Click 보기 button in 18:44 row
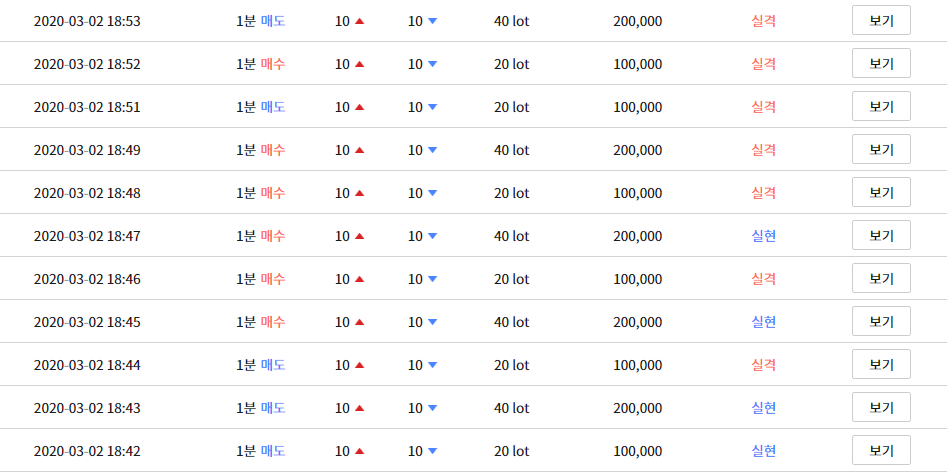The image size is (949, 476). coord(881,365)
